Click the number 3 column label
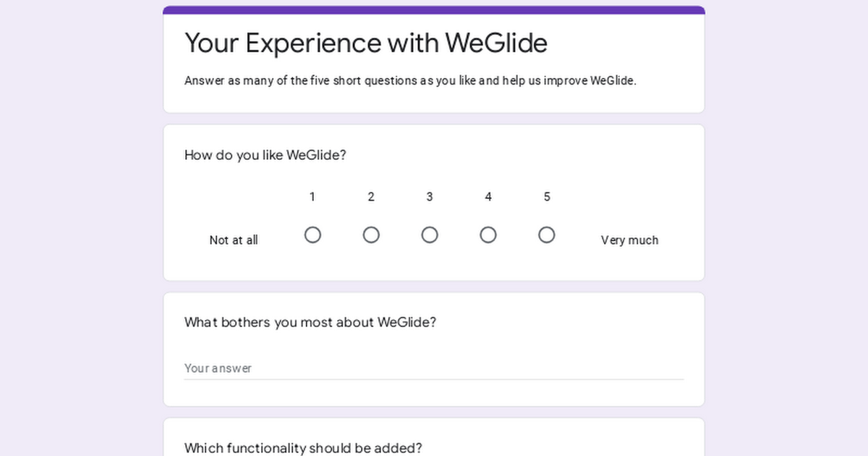 (x=430, y=197)
